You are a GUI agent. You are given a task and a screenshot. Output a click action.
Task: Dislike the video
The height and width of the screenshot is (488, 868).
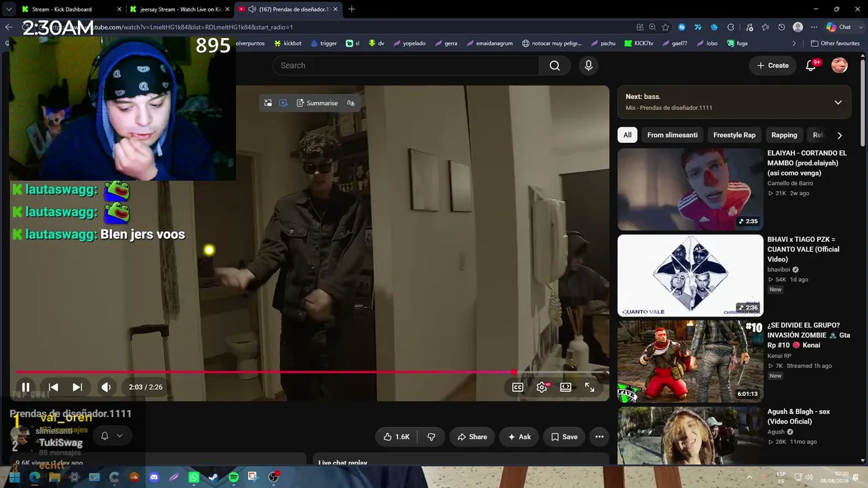[431, 436]
